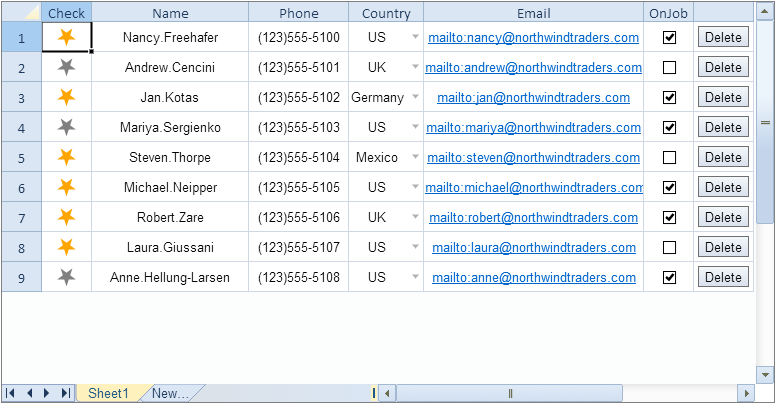The width and height of the screenshot is (776, 404).
Task: Select row header 9
Action: coord(21,277)
